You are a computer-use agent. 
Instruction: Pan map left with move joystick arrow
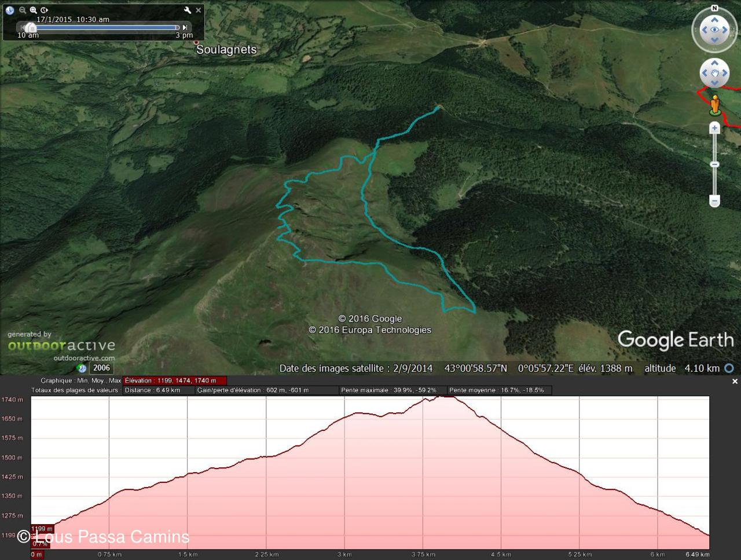click(705, 74)
